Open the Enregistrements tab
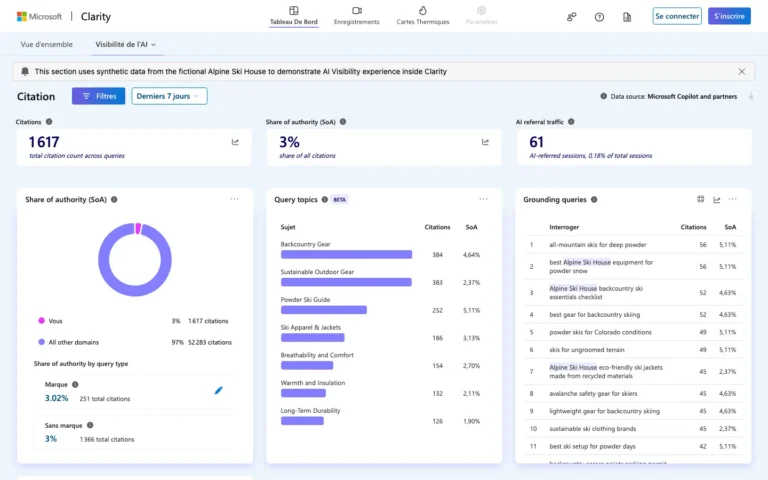 pos(357,16)
